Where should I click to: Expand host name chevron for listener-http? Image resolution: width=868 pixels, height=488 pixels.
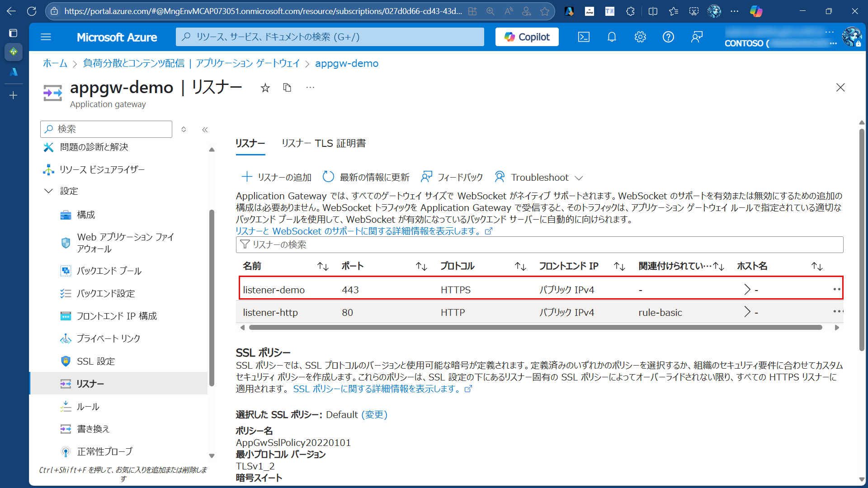tap(747, 312)
